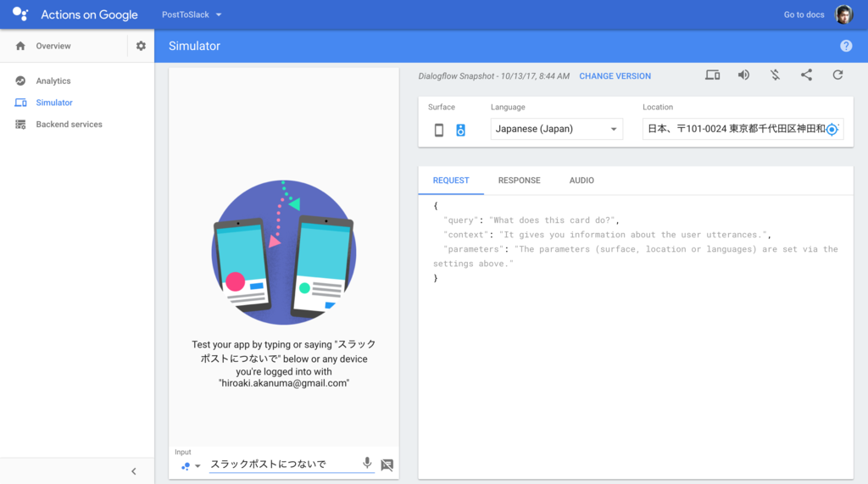This screenshot has height=484, width=868.
Task: Click the chat-off suggestions icon
Action: (387, 465)
